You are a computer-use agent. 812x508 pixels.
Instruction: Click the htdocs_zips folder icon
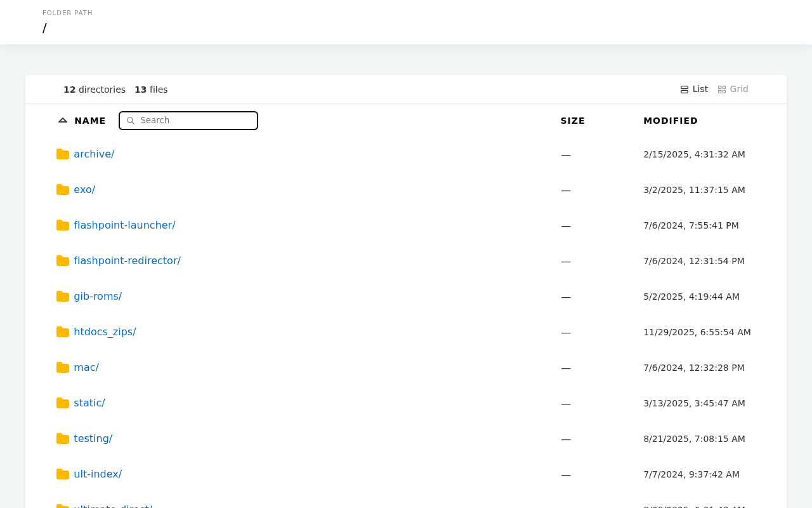coord(63,332)
